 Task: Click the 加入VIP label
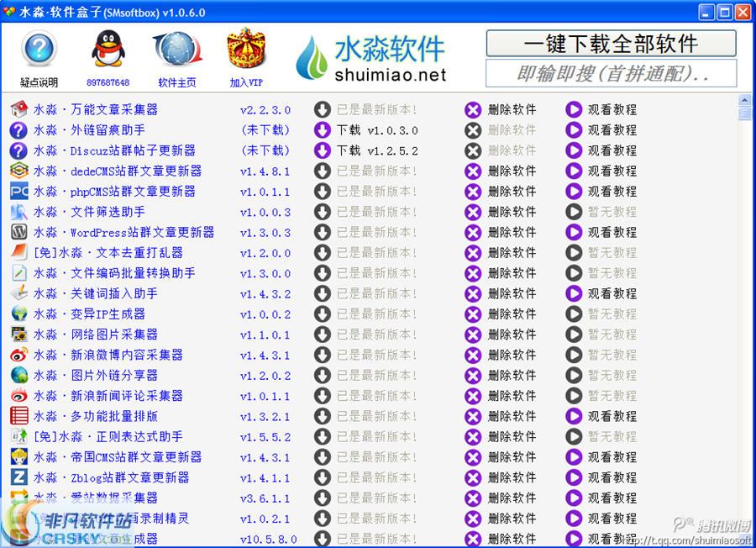(x=246, y=82)
